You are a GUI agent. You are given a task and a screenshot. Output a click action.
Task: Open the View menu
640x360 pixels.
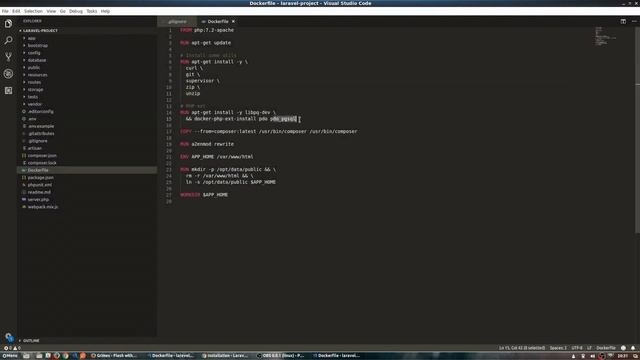pyautogui.click(x=51, y=11)
